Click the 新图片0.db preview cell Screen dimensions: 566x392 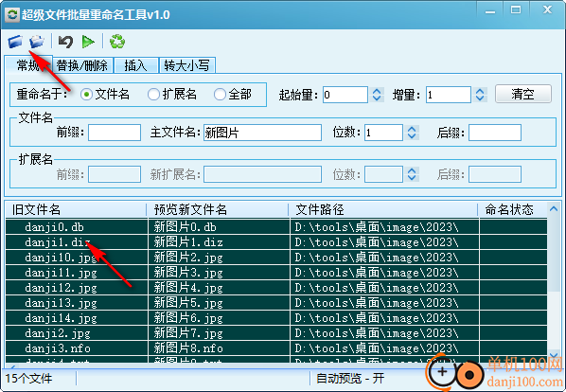click(219, 227)
